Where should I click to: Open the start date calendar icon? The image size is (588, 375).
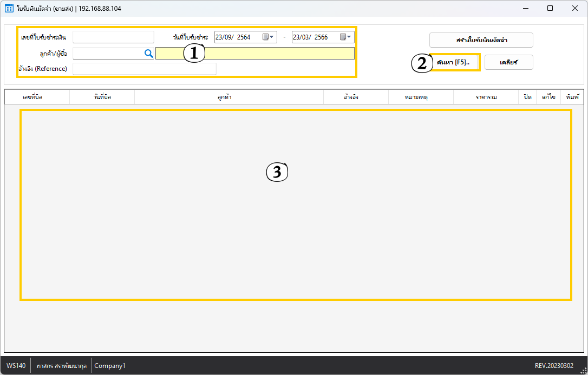pos(265,37)
